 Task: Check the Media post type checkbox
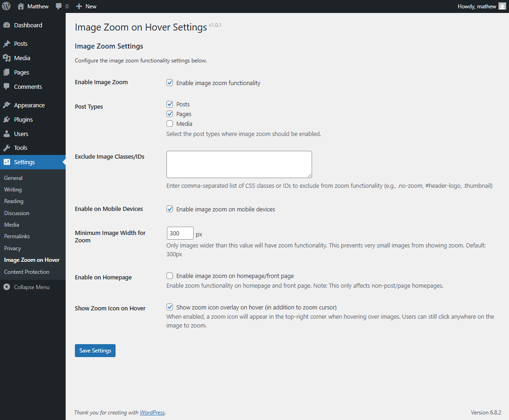click(170, 124)
